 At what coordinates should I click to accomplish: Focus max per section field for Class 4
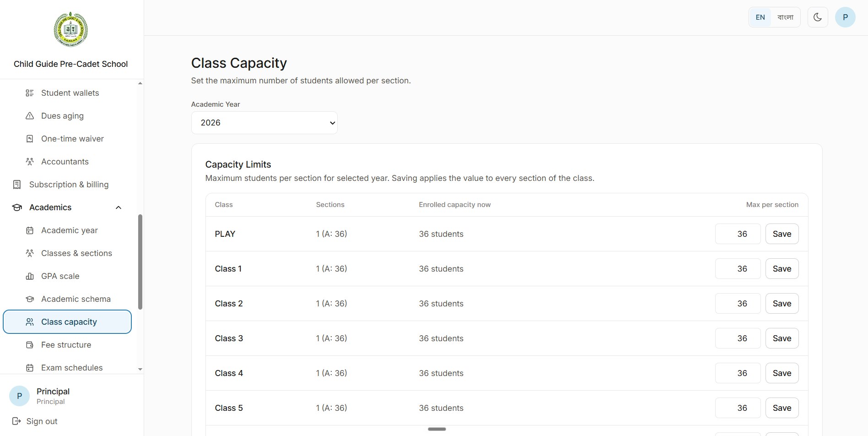pyautogui.click(x=738, y=373)
